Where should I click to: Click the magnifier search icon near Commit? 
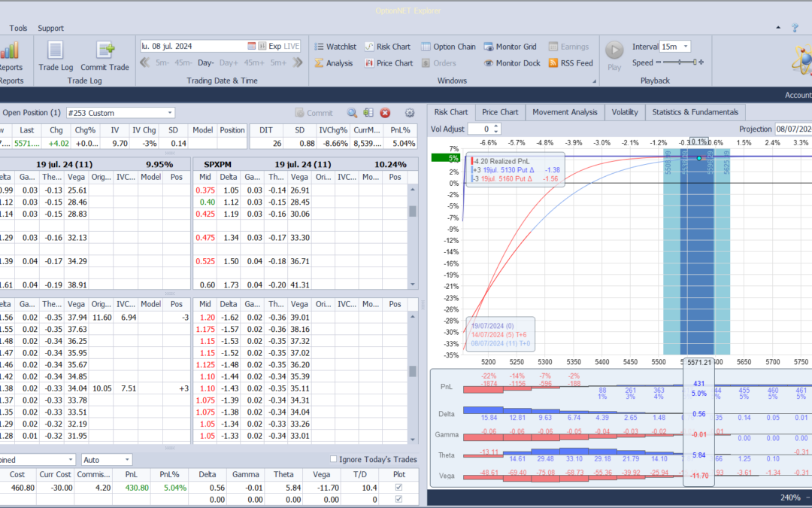click(x=352, y=113)
